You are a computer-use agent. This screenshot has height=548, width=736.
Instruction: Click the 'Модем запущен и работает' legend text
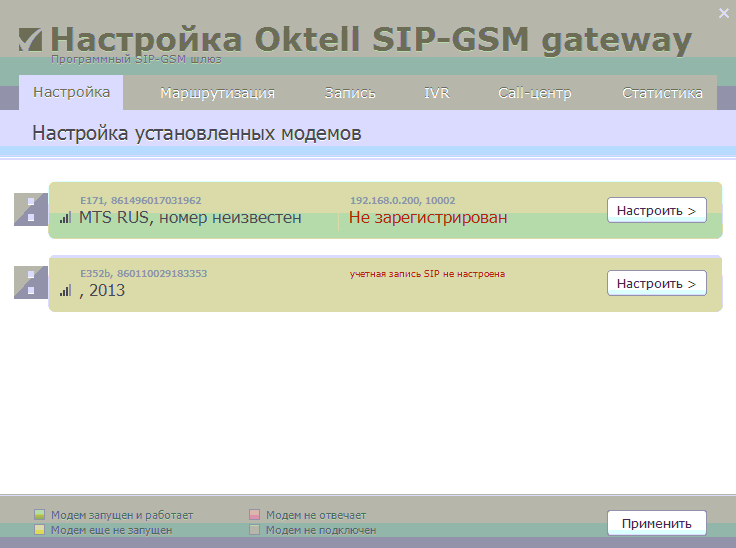tap(122, 515)
